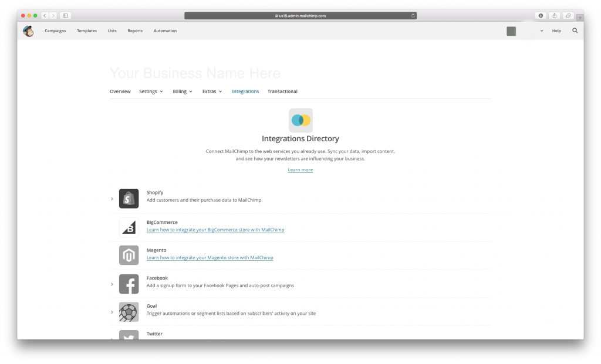Click the Facebook logo icon
The image size is (601, 364).
tap(129, 284)
